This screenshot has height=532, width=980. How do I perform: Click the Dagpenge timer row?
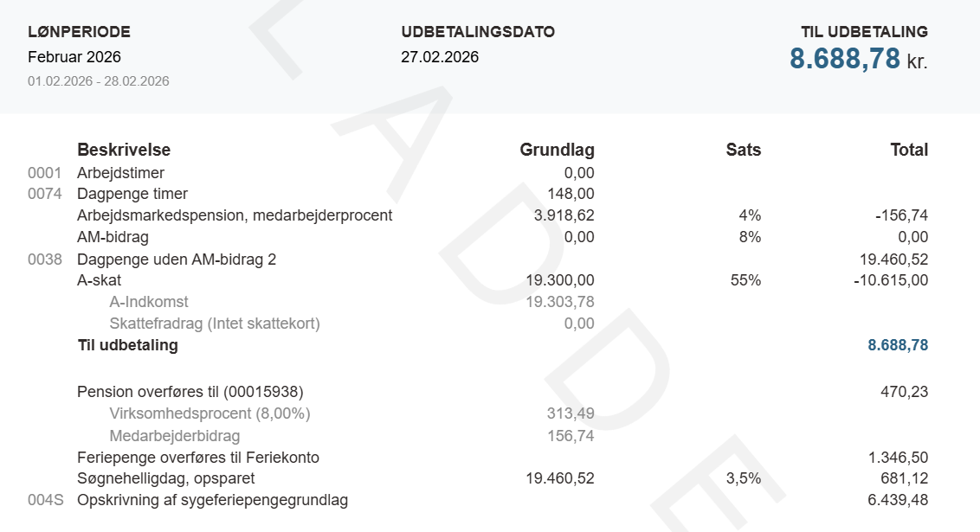click(x=132, y=194)
